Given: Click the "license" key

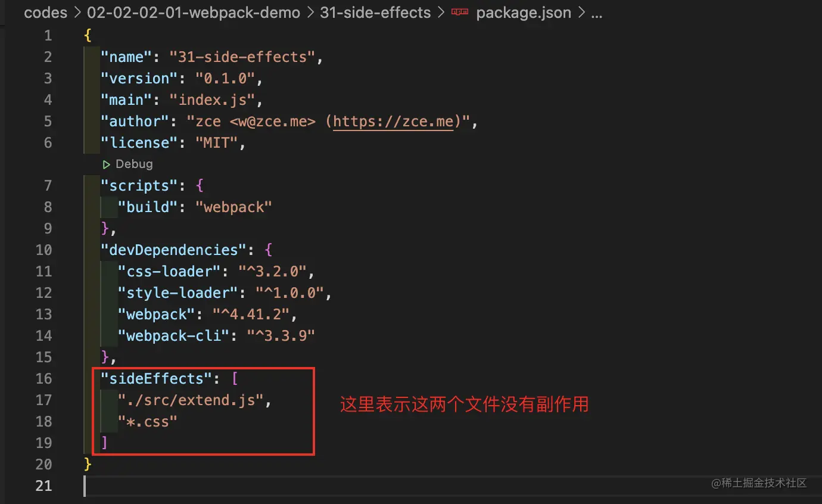Looking at the screenshot, I should pyautogui.click(x=139, y=143).
